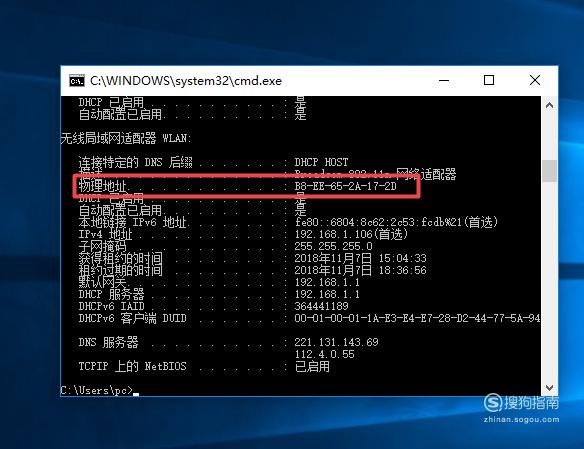Screen dimensions: 584x449
Task: Click the DHCP HOST DNS suffix value
Action: (x=321, y=162)
